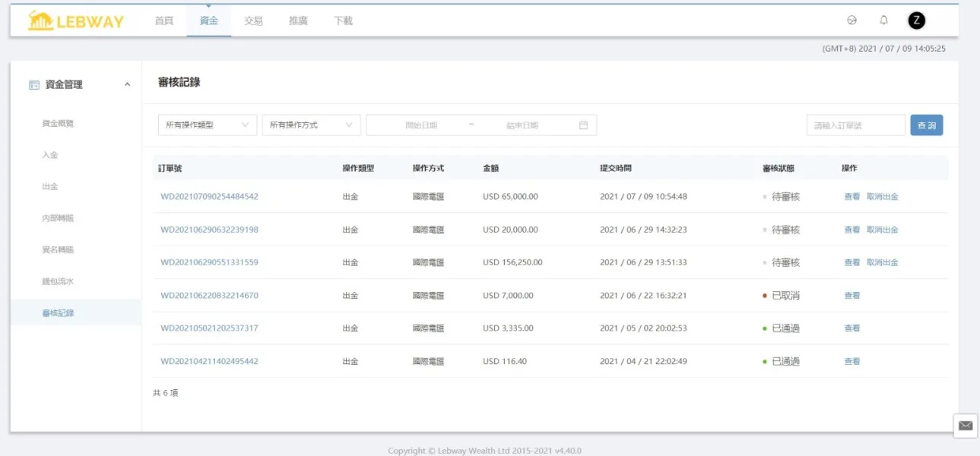The width and height of the screenshot is (980, 456).
Task: Go to the 首頁 tab
Action: 164,21
